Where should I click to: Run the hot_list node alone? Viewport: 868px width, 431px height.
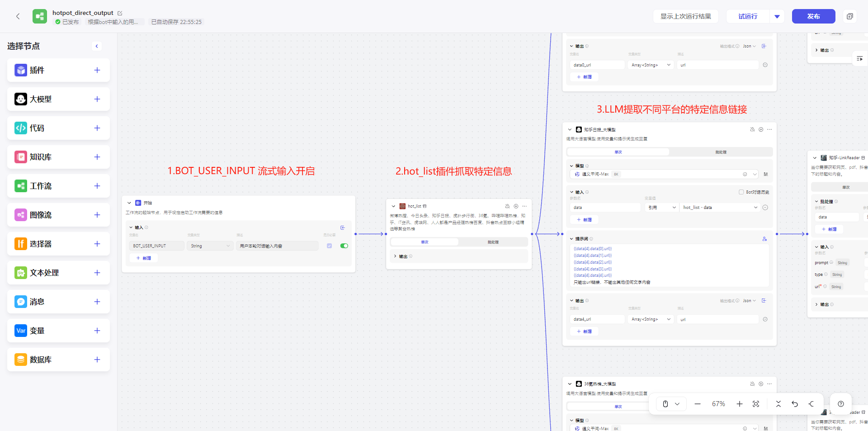(x=516, y=206)
